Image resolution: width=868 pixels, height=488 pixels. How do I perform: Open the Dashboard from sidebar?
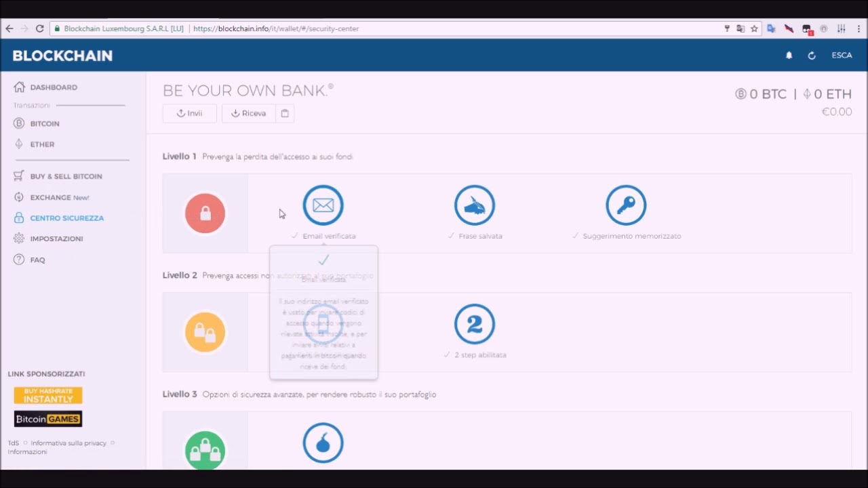coord(45,87)
